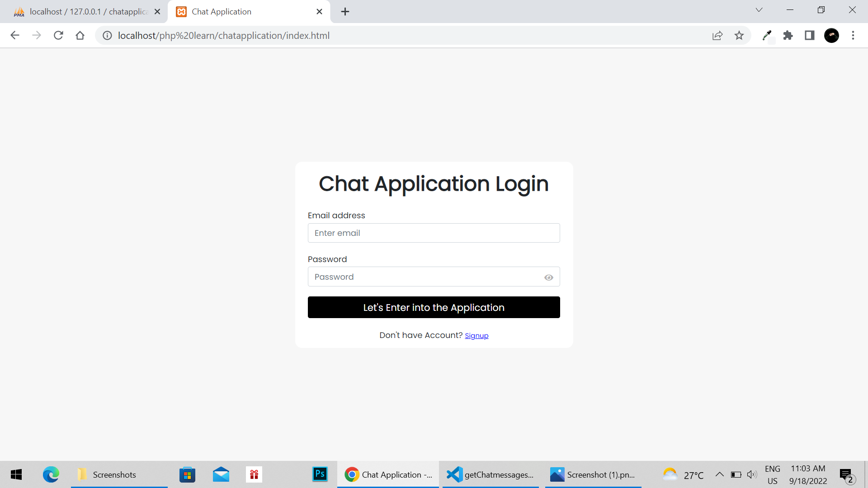This screenshot has height=488, width=868.
Task: Open the color picker extension icon
Action: coord(767,35)
